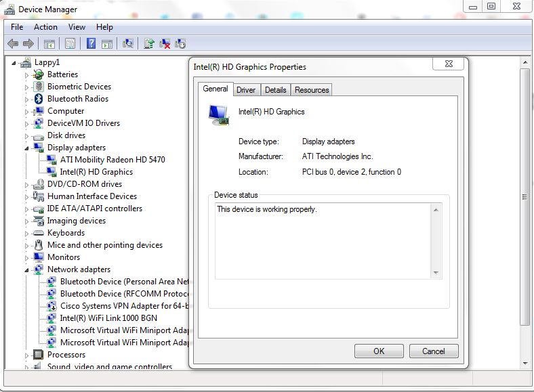
Task: Click the Keyboards category icon
Action: (x=39, y=233)
